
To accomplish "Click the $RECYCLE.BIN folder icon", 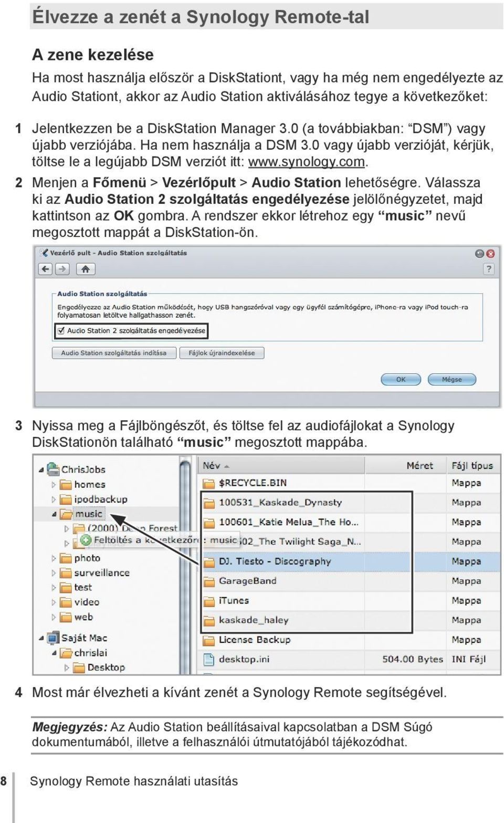I will 209,483.
